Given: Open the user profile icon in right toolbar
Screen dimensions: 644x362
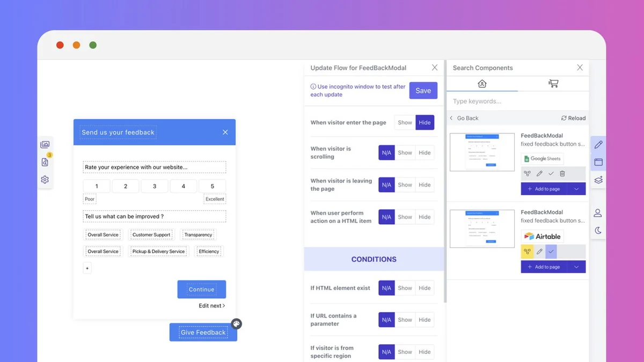Looking at the screenshot, I should tap(598, 213).
